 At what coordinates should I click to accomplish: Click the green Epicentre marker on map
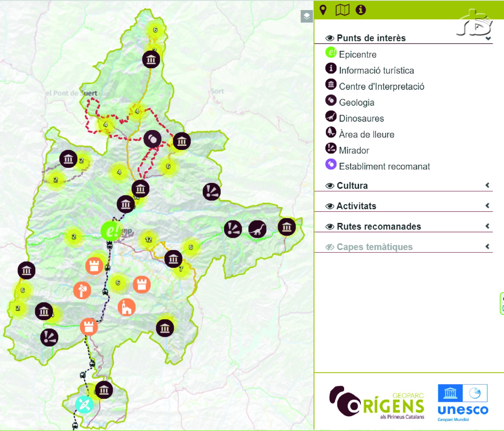[110, 231]
